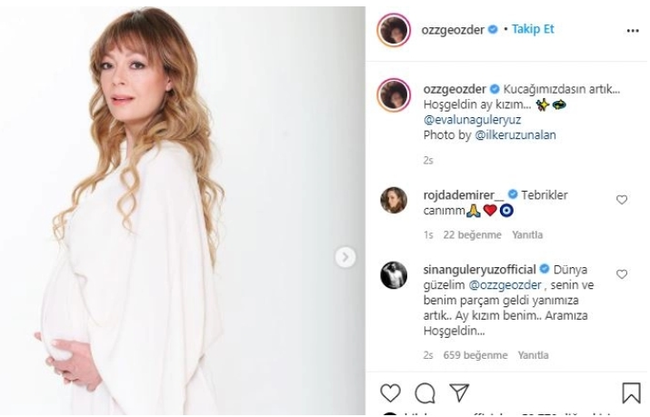
Task: Open ozzgeozder profile picture in header
Action: (393, 30)
